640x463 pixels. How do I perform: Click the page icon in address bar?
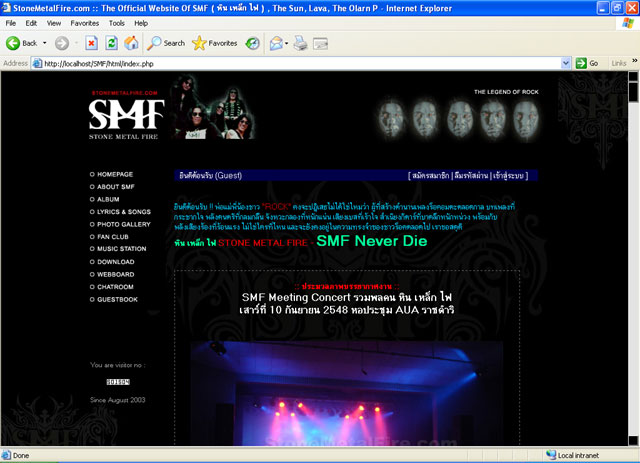click(x=37, y=63)
